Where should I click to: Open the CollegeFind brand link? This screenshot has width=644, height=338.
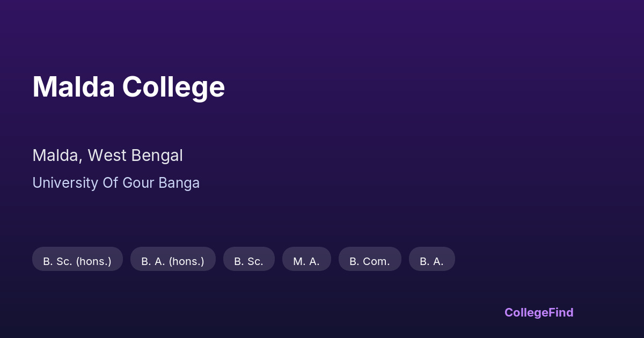coord(539,312)
